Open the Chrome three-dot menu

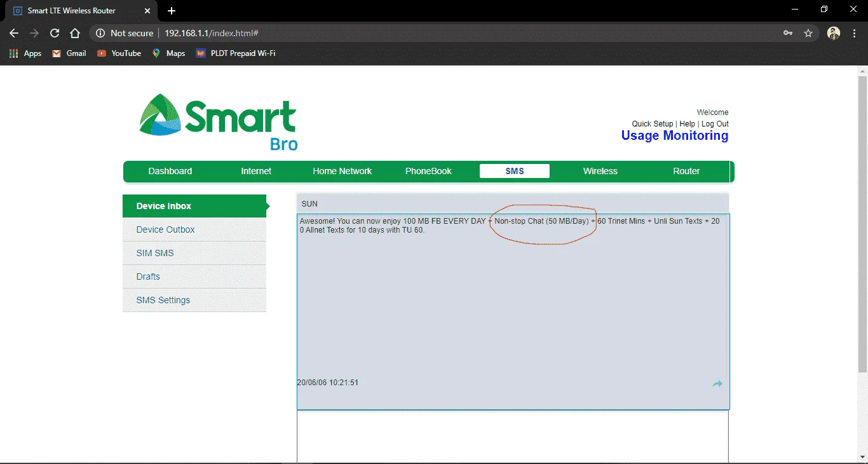(x=855, y=33)
